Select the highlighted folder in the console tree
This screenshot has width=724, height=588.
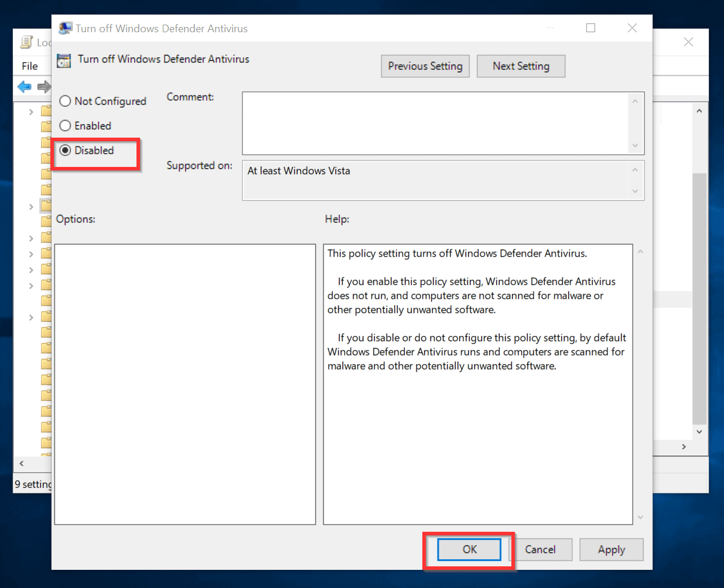point(46,206)
